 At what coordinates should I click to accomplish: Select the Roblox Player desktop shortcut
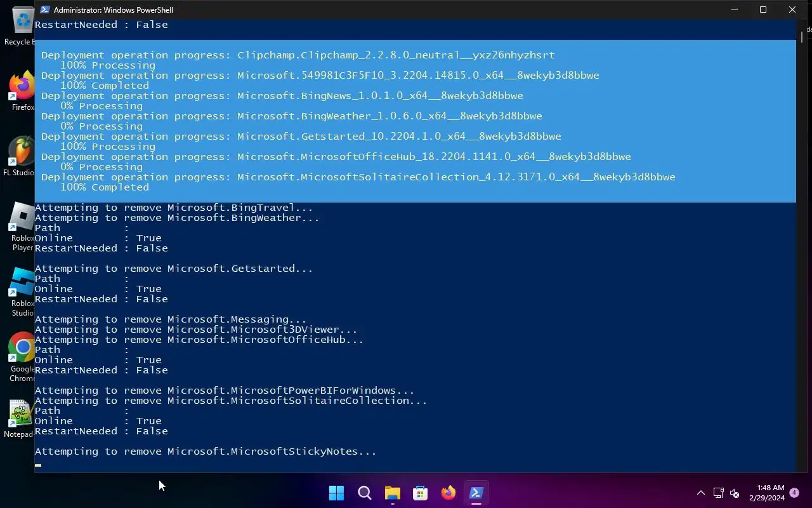pos(22,227)
